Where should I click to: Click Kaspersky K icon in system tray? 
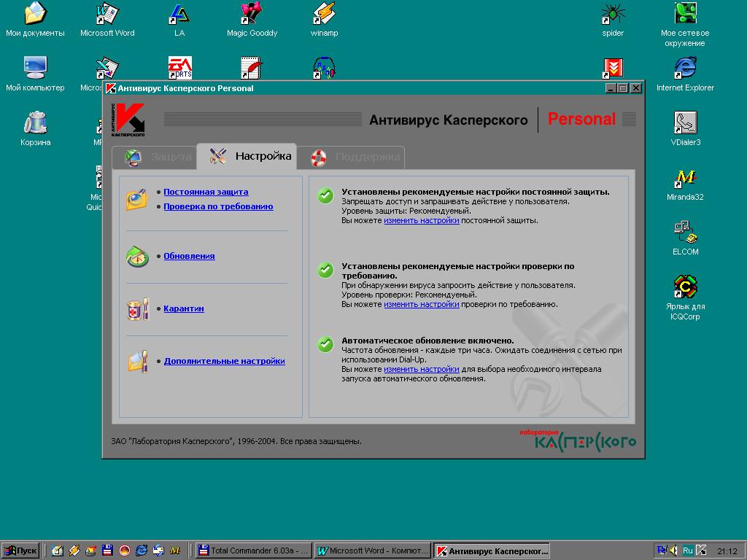(701, 551)
